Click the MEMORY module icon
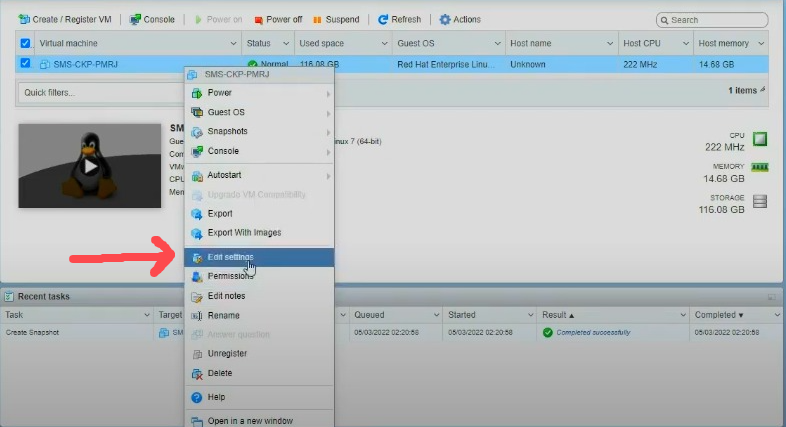Image resolution: width=786 pixels, height=427 pixels. click(x=760, y=167)
